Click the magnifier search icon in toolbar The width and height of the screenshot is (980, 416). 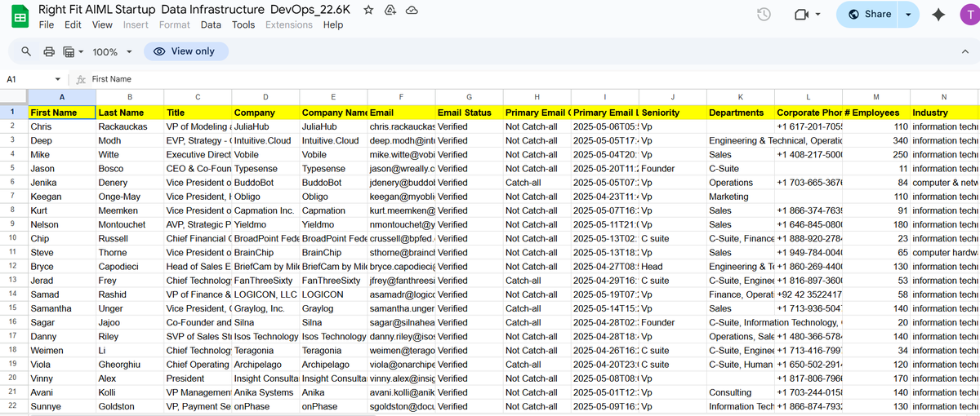point(26,51)
